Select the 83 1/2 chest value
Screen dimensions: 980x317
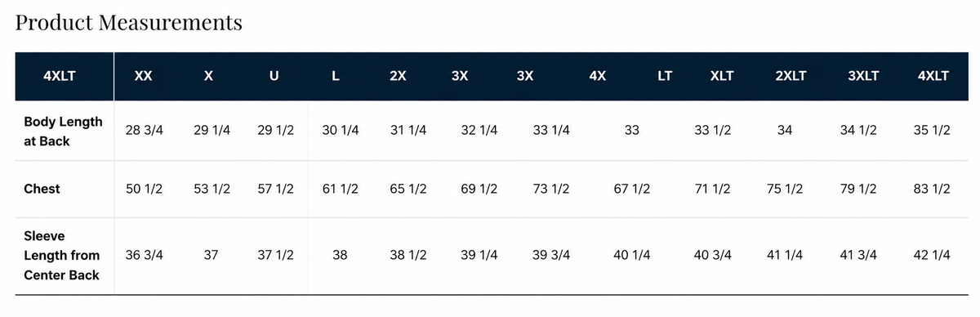tap(931, 189)
